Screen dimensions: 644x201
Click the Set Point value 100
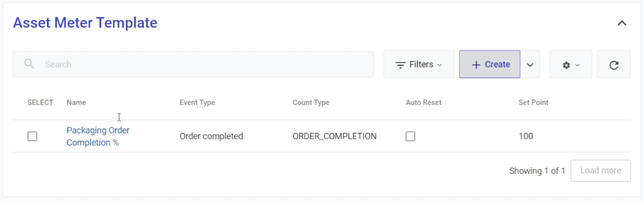[526, 136]
